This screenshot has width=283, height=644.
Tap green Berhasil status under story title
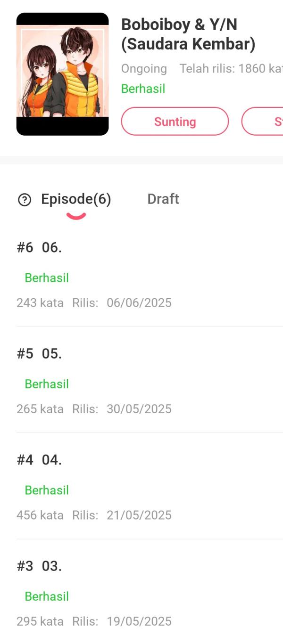(143, 89)
